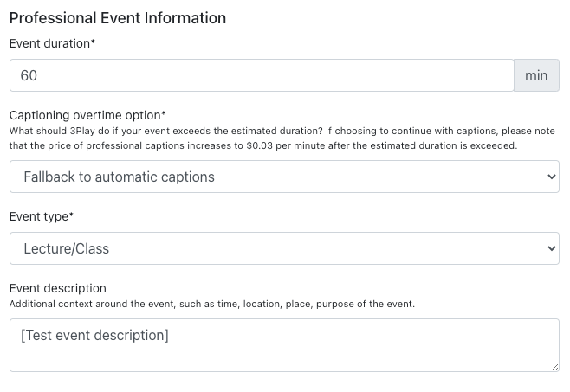
Task: Click the empty area below the description text
Action: [260, 359]
